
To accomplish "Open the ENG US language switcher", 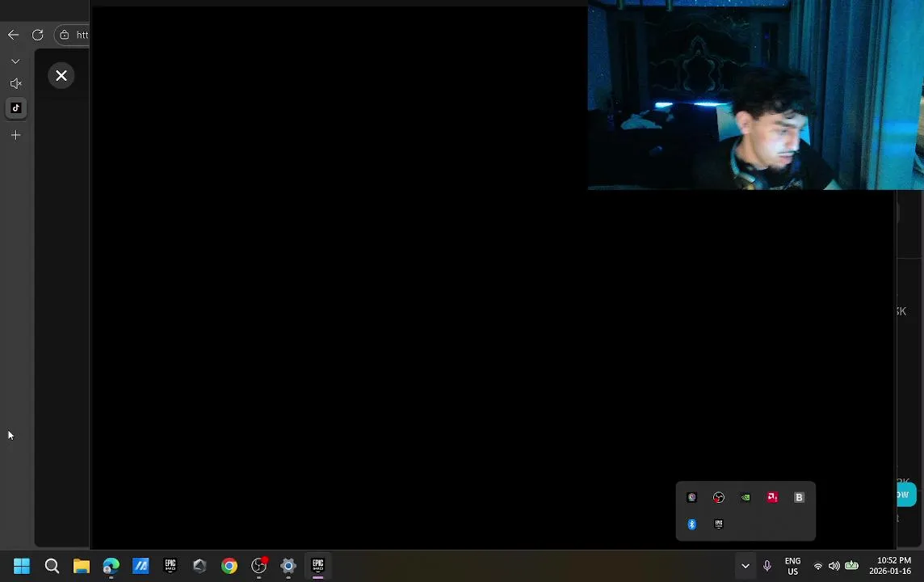I will click(792, 566).
